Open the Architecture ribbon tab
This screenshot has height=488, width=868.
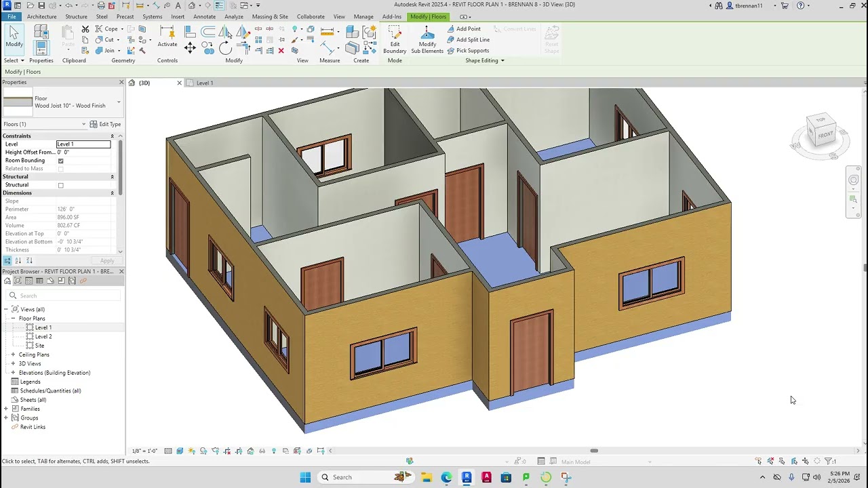click(41, 16)
